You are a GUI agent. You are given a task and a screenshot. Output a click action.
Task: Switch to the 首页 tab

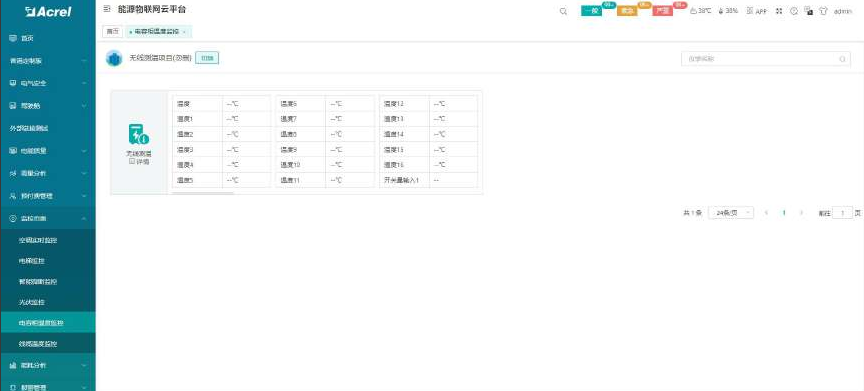click(x=112, y=31)
